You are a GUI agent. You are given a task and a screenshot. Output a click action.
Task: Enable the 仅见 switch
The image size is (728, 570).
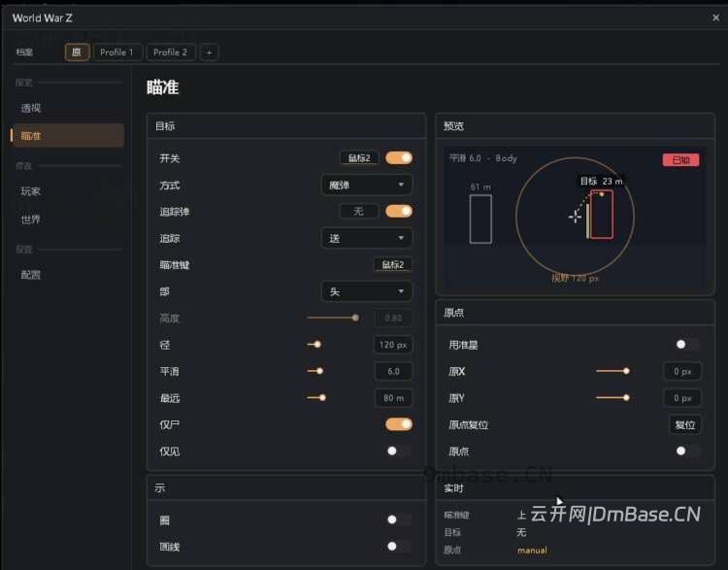coord(399,452)
